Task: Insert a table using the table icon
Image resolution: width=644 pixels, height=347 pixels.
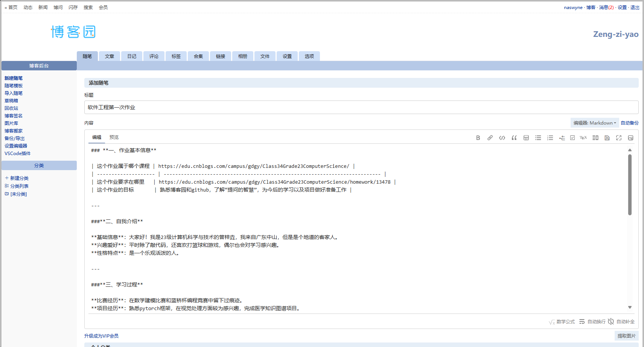Action: point(526,138)
